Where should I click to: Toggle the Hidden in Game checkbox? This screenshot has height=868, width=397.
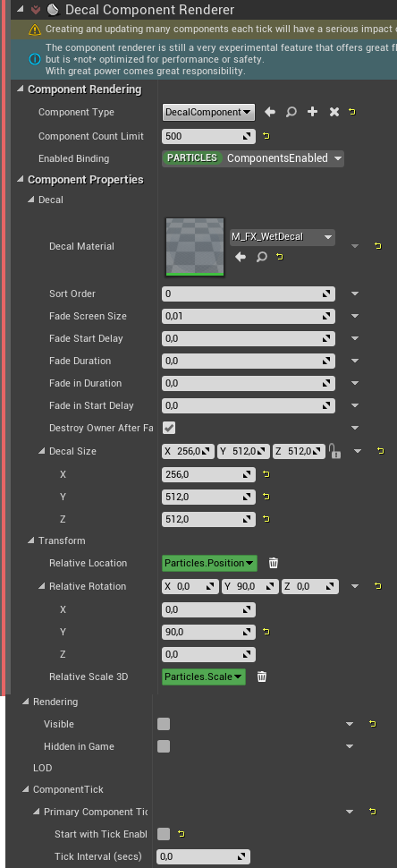[163, 746]
